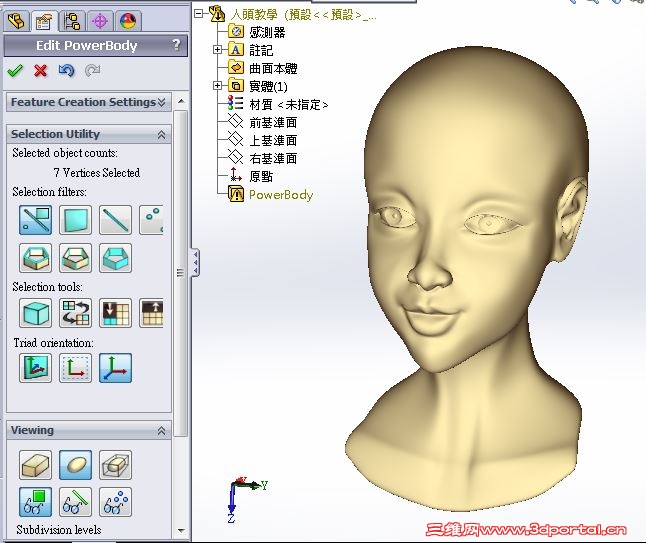This screenshot has width=646, height=543.
Task: Select the 右基準面 right plane
Action: [273, 159]
